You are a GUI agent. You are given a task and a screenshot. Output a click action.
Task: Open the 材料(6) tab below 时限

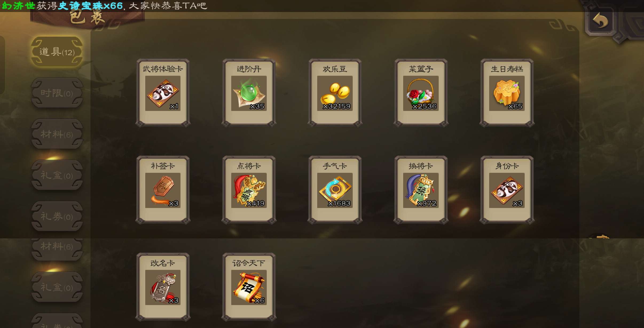(57, 134)
